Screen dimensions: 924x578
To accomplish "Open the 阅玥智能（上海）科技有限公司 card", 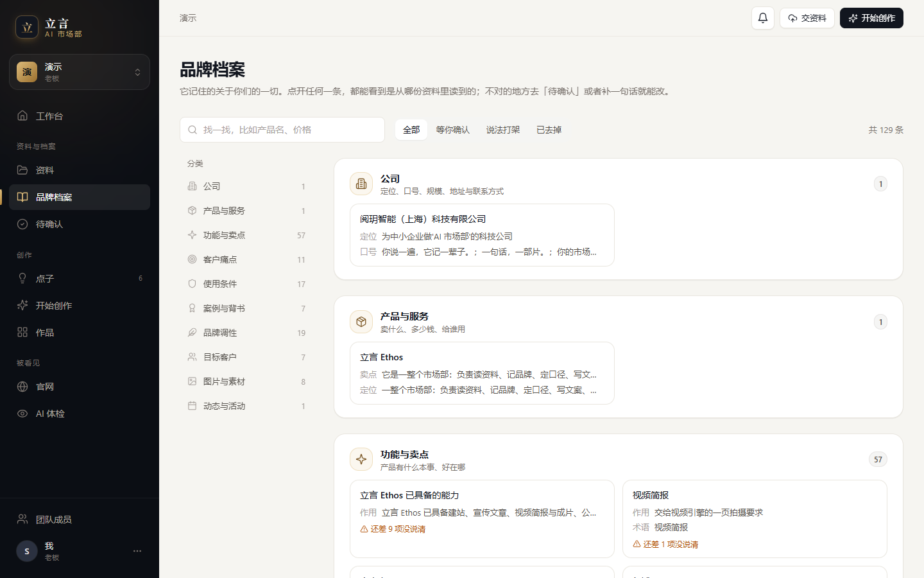I will click(482, 235).
